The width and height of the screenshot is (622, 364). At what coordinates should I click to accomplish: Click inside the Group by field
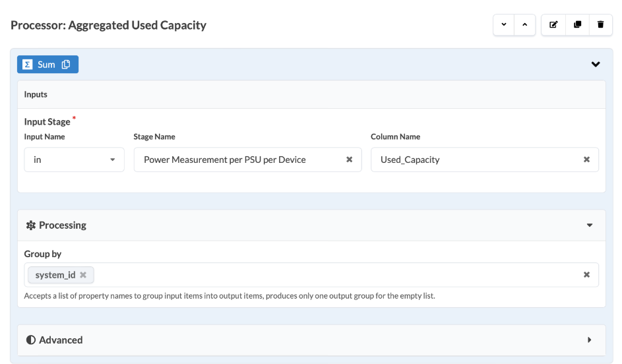[x=330, y=275]
